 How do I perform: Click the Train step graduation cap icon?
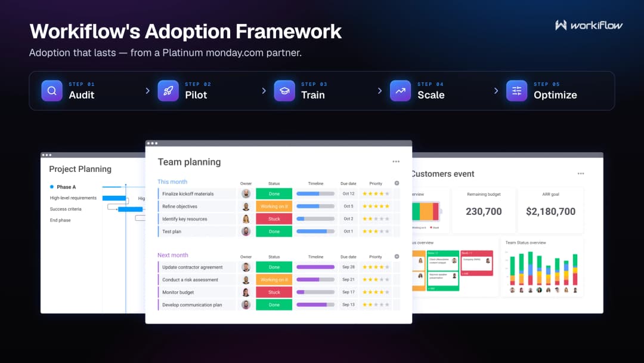click(284, 90)
